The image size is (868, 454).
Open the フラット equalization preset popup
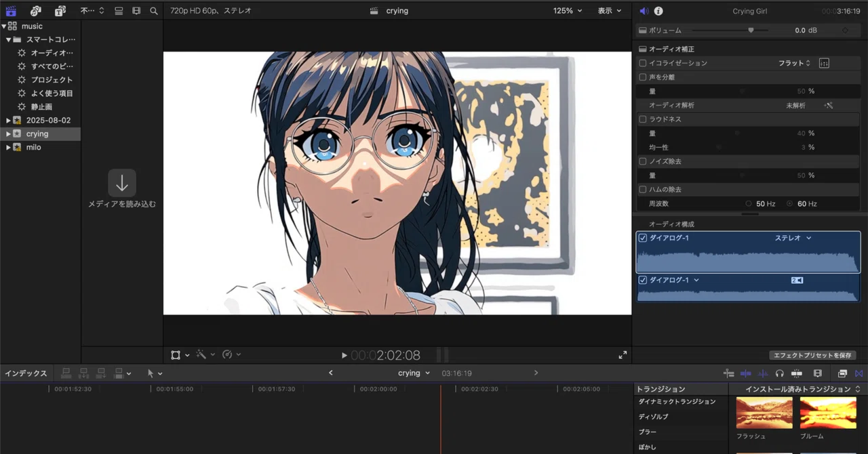pyautogui.click(x=794, y=63)
